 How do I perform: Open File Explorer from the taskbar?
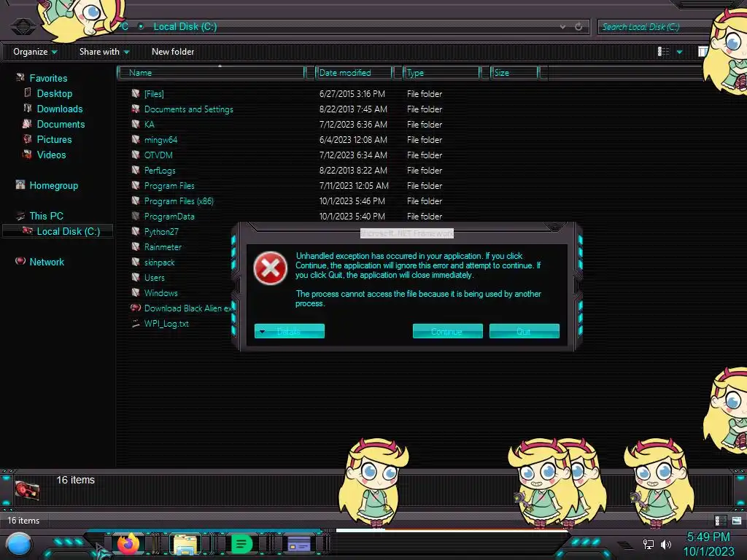(185, 545)
